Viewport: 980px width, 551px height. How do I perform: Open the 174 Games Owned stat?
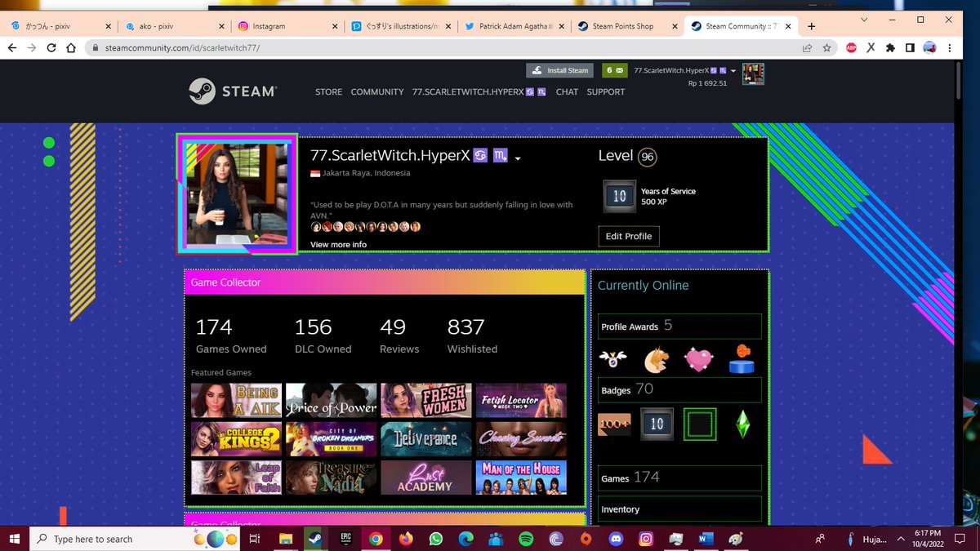coord(231,335)
